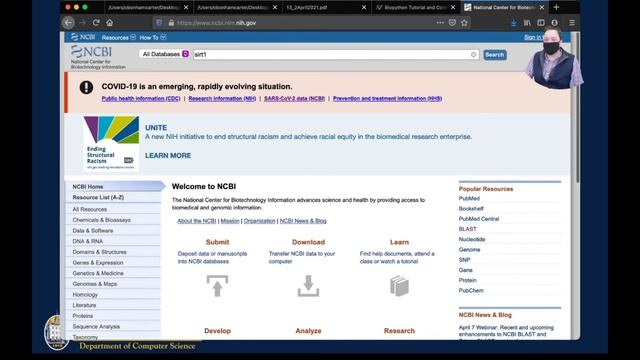Open Sequence Analysis sidebar item
This screenshot has width=640, height=360.
click(96, 327)
